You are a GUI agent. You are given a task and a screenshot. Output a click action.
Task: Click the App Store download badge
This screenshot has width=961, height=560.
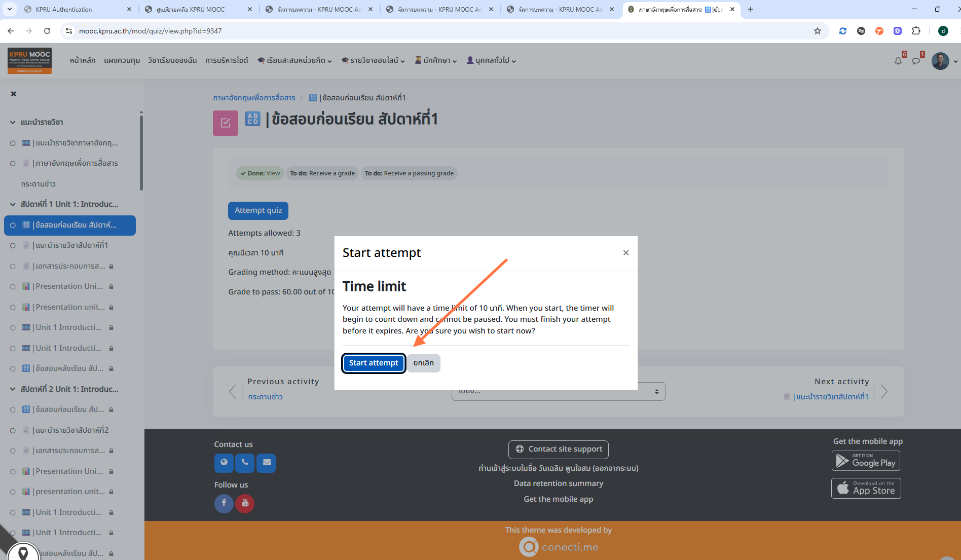(866, 488)
